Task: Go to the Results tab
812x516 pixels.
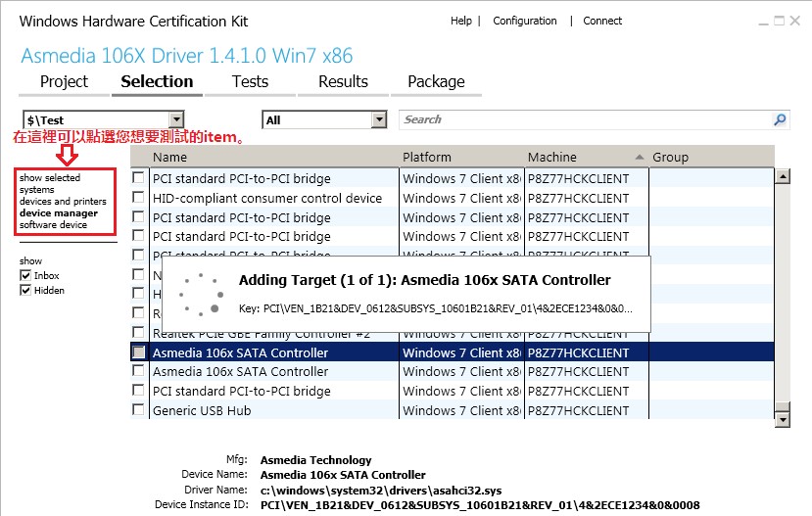Action: pyautogui.click(x=344, y=82)
